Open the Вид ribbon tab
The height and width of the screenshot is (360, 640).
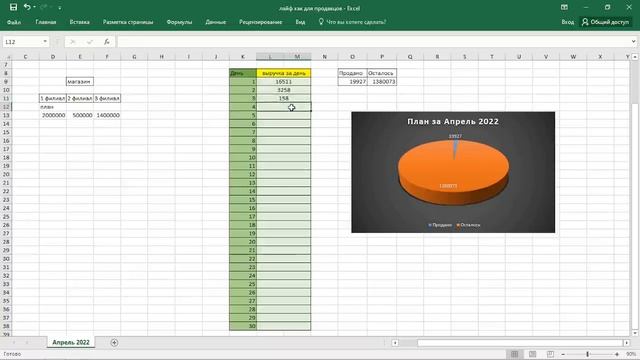(x=300, y=22)
